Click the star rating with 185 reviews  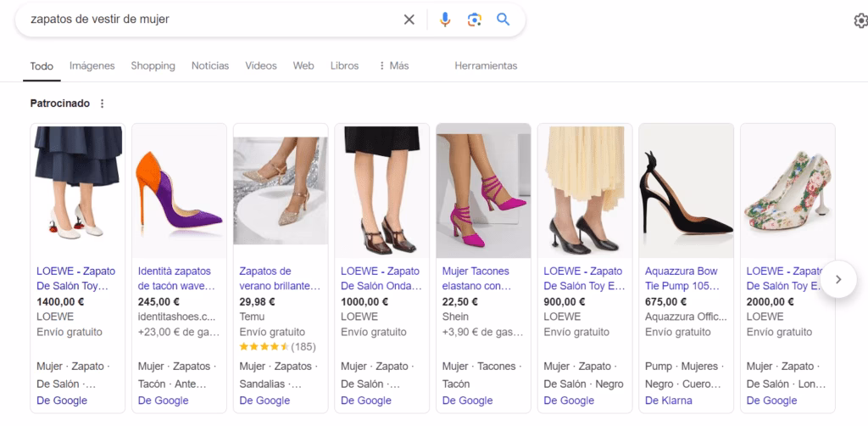point(277,347)
